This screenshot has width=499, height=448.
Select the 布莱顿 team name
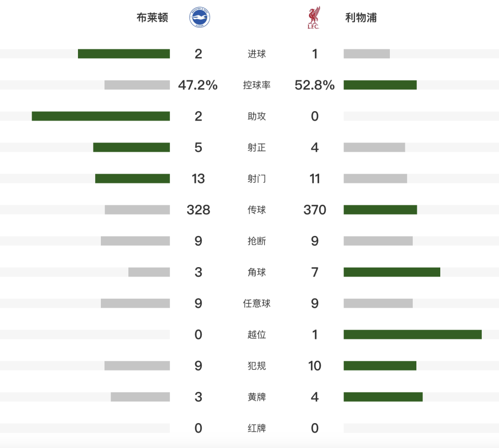coord(152,18)
